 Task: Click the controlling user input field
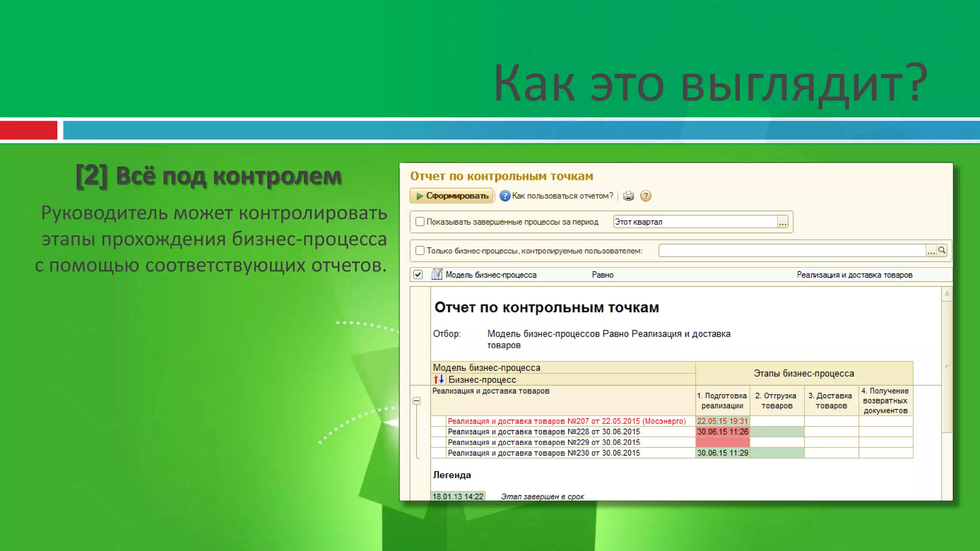click(x=792, y=250)
